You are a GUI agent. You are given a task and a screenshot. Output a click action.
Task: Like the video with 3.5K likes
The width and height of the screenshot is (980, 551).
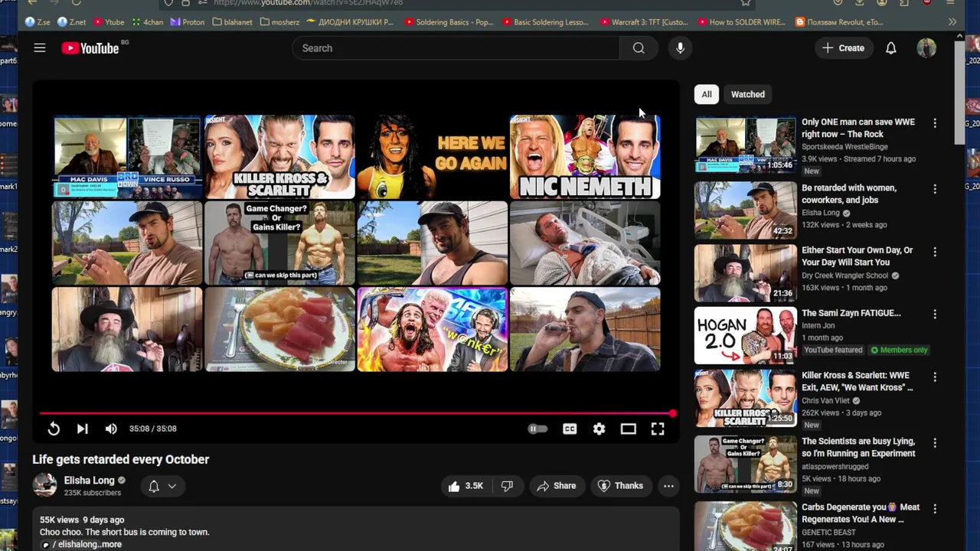(x=465, y=486)
